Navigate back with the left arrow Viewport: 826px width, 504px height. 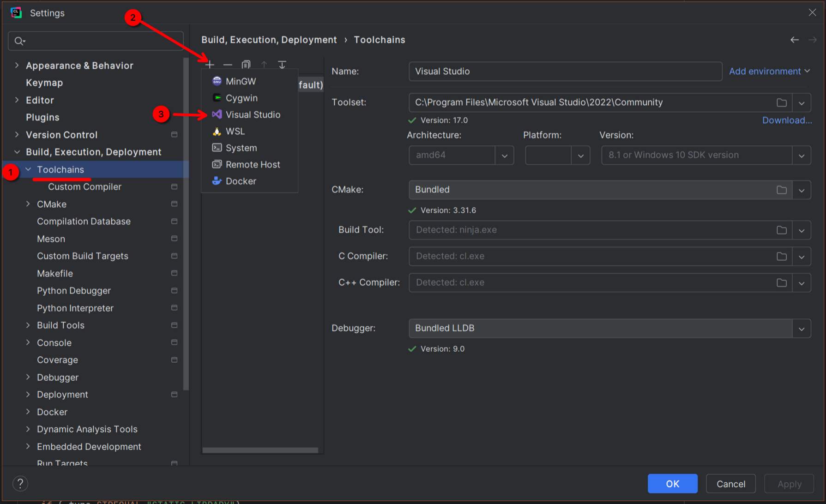click(x=794, y=40)
